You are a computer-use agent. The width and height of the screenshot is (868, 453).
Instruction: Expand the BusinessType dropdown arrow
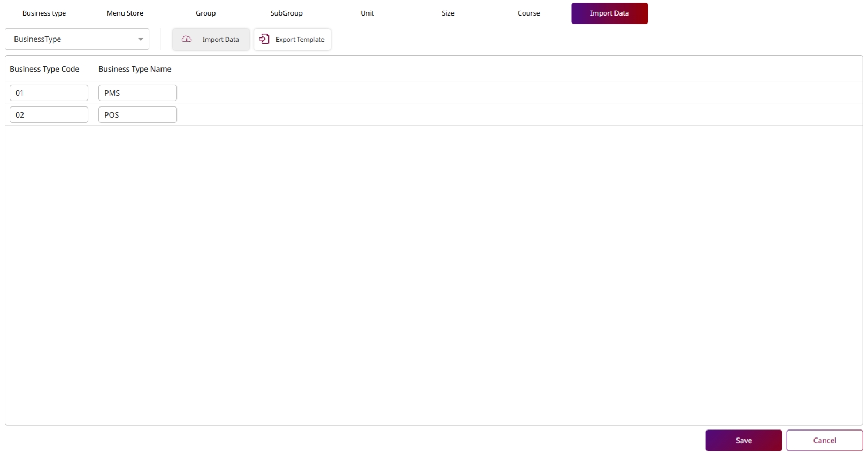141,39
